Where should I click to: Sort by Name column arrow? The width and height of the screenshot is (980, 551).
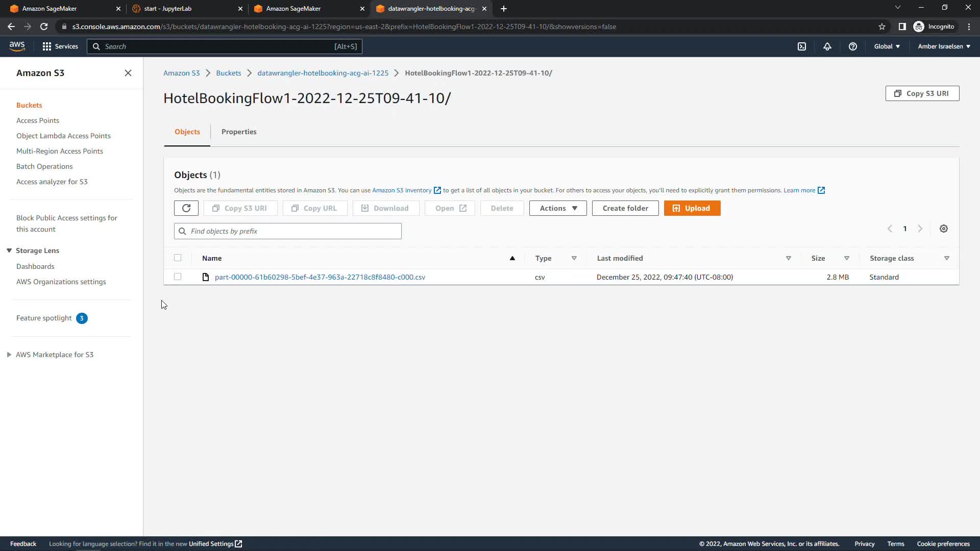click(512, 258)
